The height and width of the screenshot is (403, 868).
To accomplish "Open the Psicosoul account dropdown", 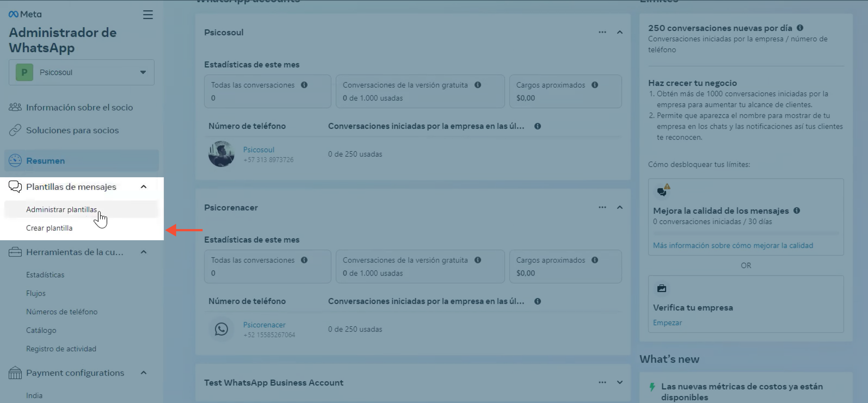I will tap(82, 72).
